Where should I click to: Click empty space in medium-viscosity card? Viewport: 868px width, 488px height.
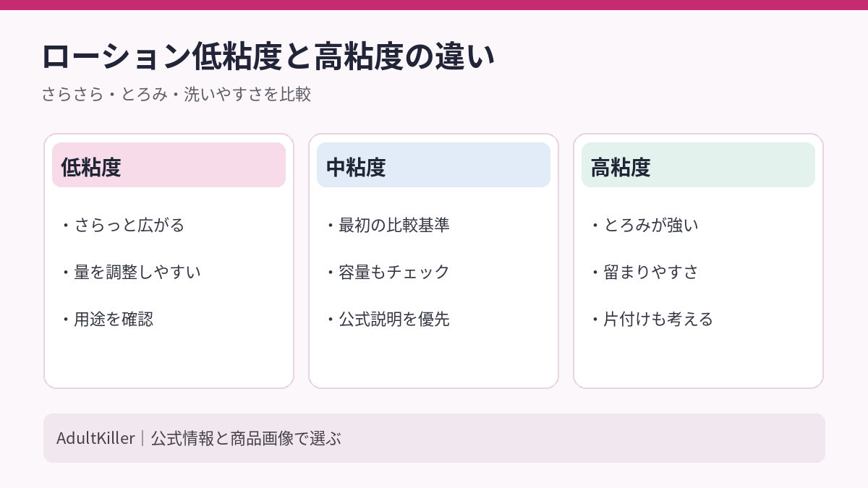433,359
